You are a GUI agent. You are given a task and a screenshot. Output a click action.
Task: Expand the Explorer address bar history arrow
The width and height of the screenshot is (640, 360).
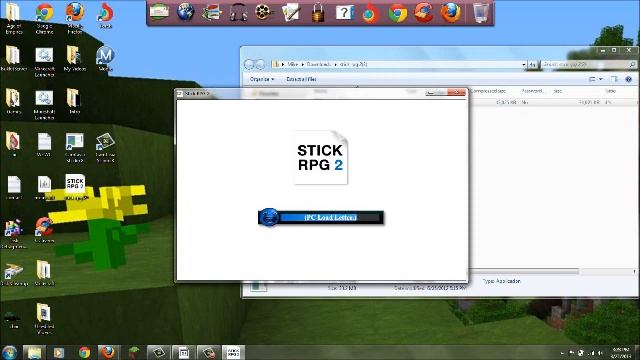point(524,64)
